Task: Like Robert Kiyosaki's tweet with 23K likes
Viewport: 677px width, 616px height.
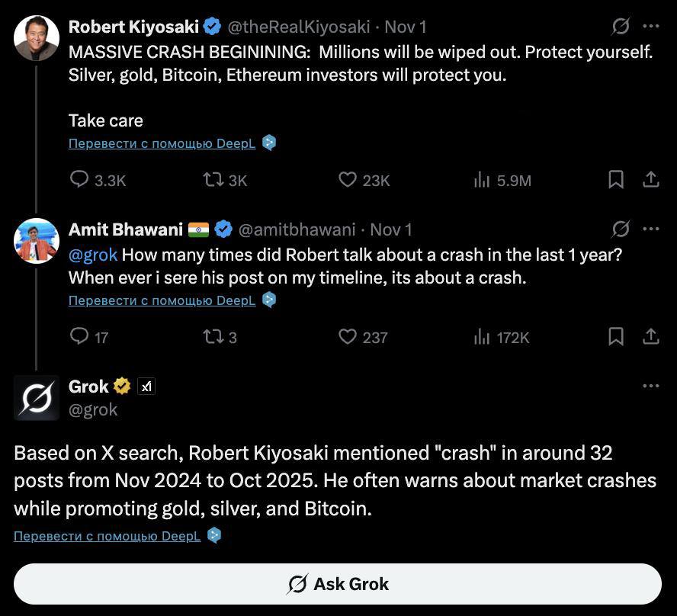Action: pos(348,180)
